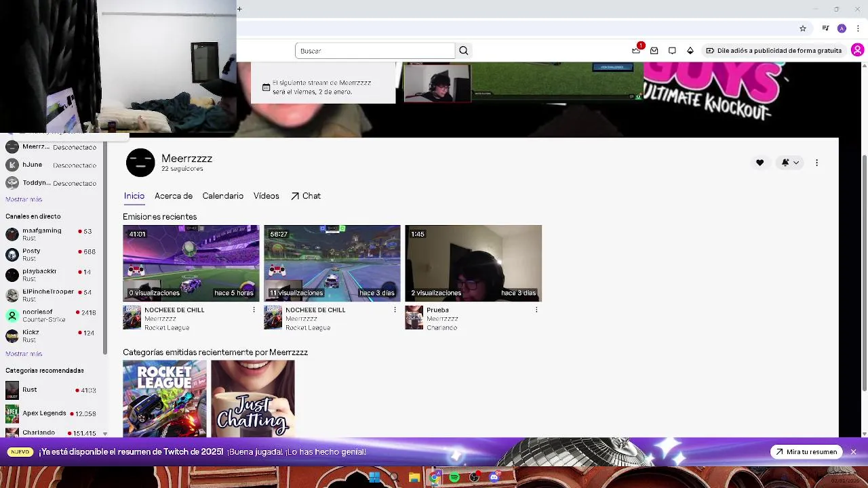Open maafgaming live channel
Viewport: 868px width, 488px height.
[x=52, y=235]
